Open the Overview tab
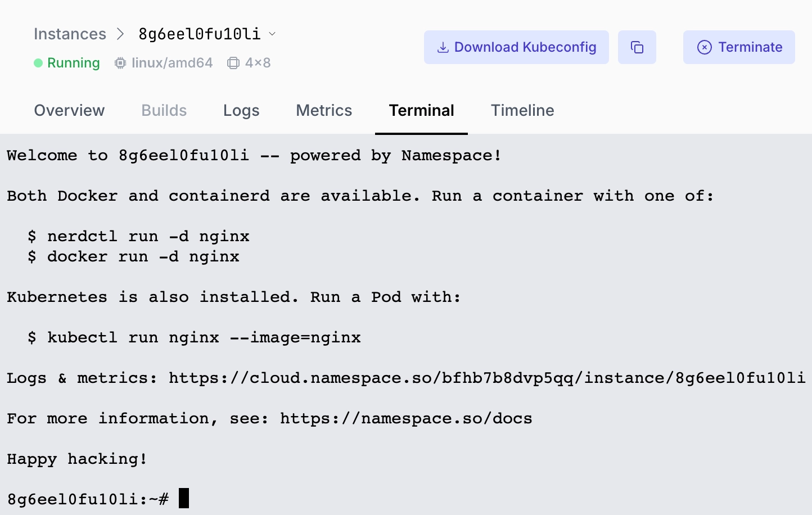The image size is (812, 515). (69, 110)
